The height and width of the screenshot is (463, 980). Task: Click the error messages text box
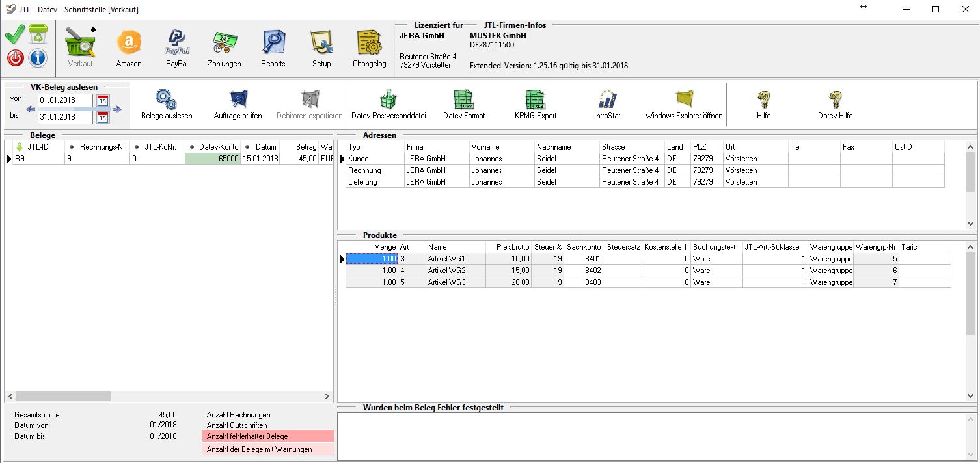pyautogui.click(x=657, y=436)
